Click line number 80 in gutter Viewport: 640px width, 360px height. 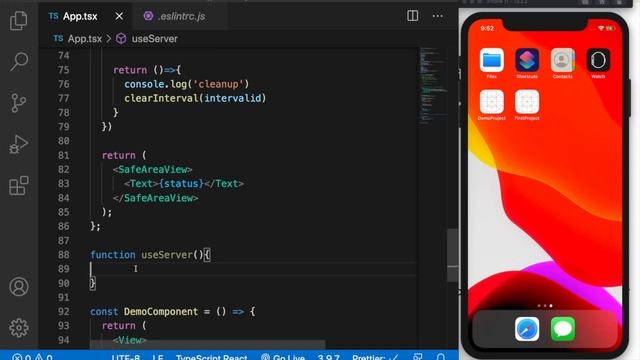click(x=63, y=141)
